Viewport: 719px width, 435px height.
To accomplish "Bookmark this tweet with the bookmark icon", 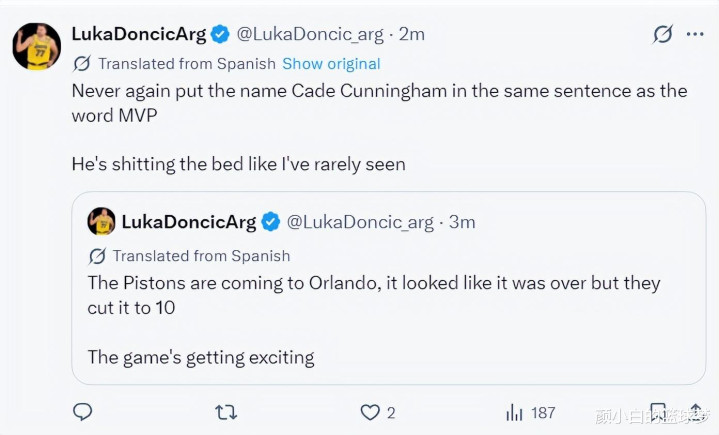I will (658, 412).
